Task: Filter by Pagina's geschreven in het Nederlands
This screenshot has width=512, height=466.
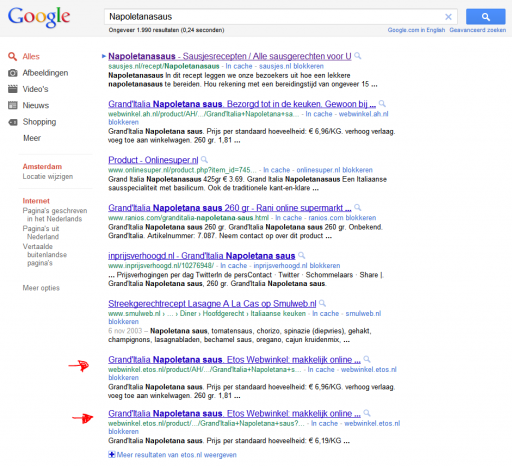Action: [x=55, y=215]
